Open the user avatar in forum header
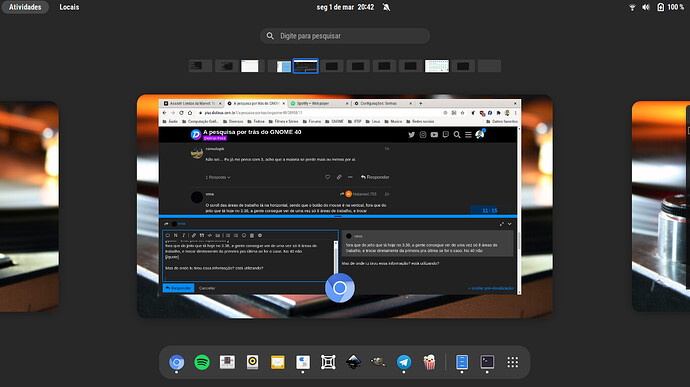The image size is (690, 387). (x=480, y=134)
